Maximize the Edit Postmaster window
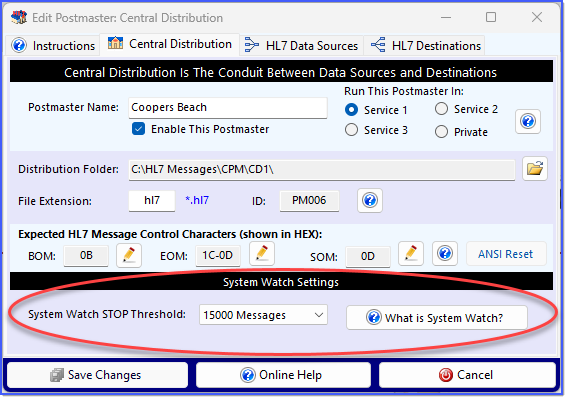 coord(491,17)
